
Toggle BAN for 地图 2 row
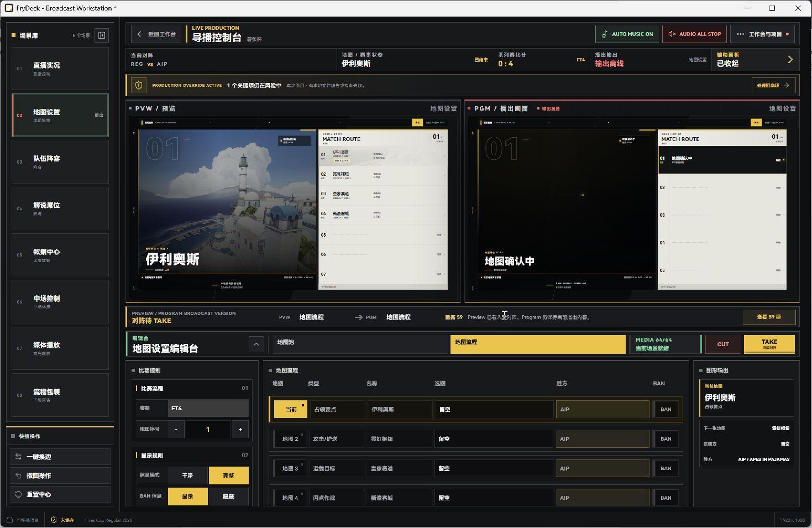(666, 439)
